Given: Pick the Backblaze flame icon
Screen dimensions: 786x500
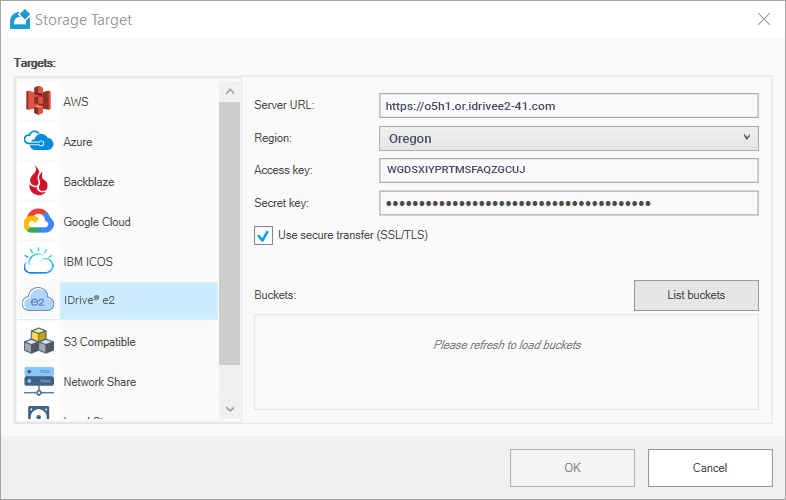Looking at the screenshot, I should pyautogui.click(x=39, y=181).
